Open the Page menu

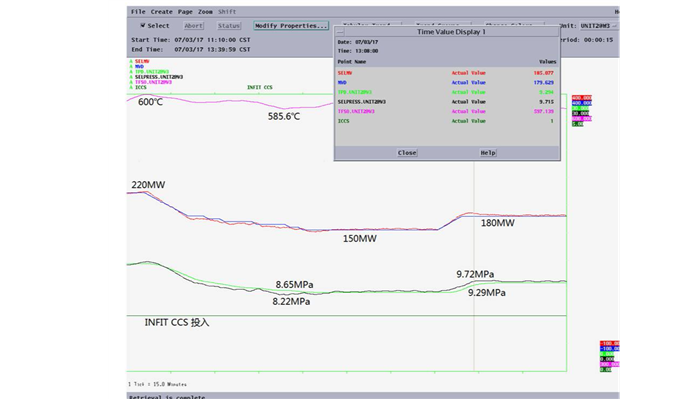185,12
